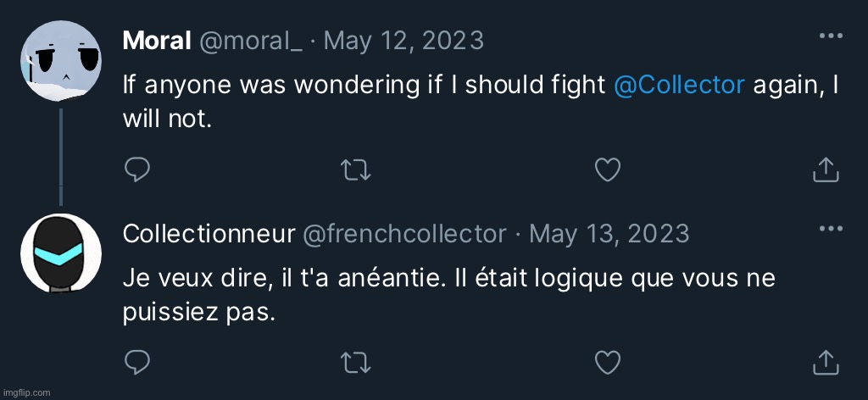Click the Collectionneur display name
The height and width of the screenshot is (400, 868).
pyautogui.click(x=208, y=233)
